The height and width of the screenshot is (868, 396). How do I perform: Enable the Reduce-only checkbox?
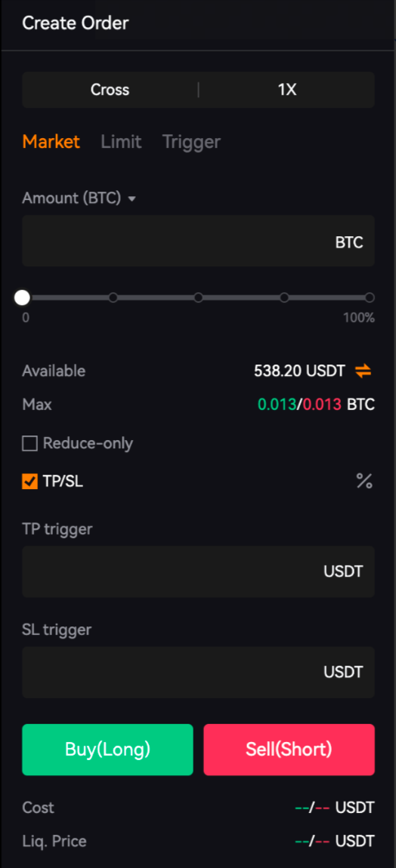pos(30,443)
